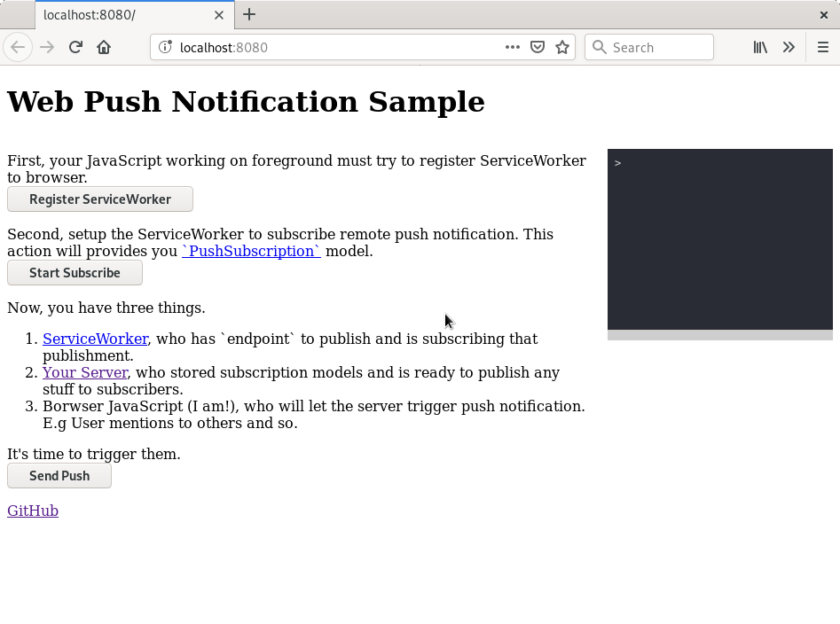The width and height of the screenshot is (840, 624).
Task: Open a new browser tab
Action: point(250,14)
